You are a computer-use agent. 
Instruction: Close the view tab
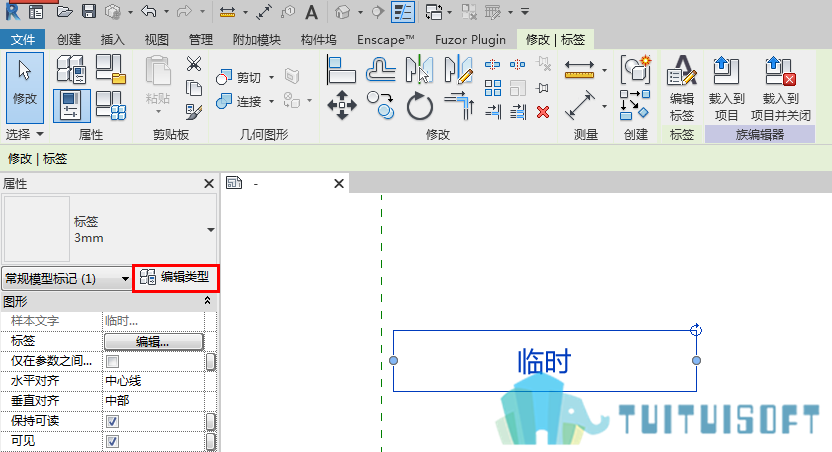click(x=339, y=184)
